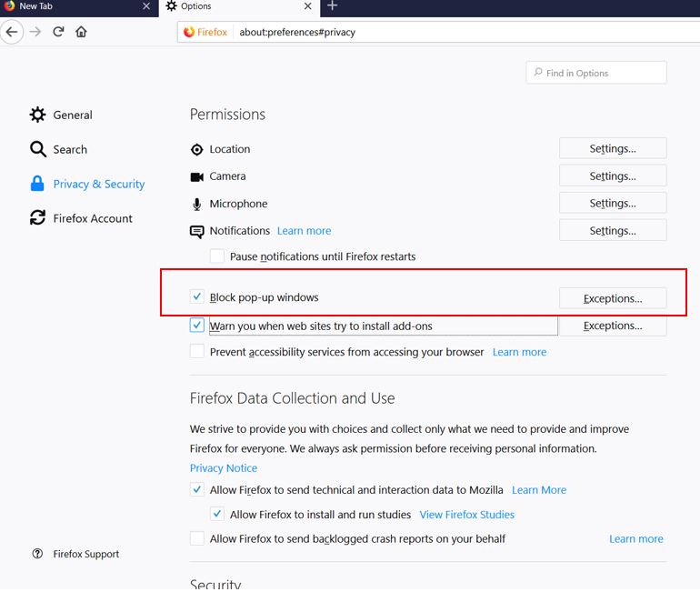Click the Reload page icon
Viewport: 700px width, 592px height.
point(58,32)
